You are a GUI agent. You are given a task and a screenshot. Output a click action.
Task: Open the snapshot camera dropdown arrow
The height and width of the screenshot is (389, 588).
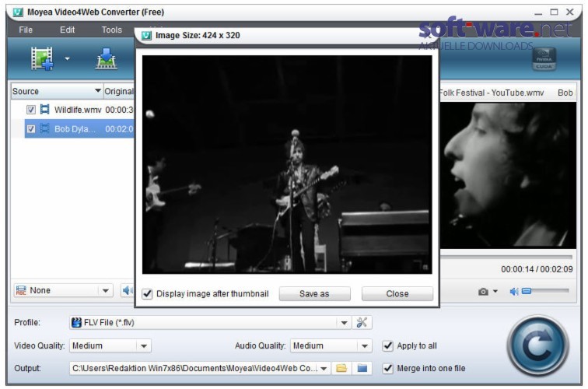pos(495,291)
